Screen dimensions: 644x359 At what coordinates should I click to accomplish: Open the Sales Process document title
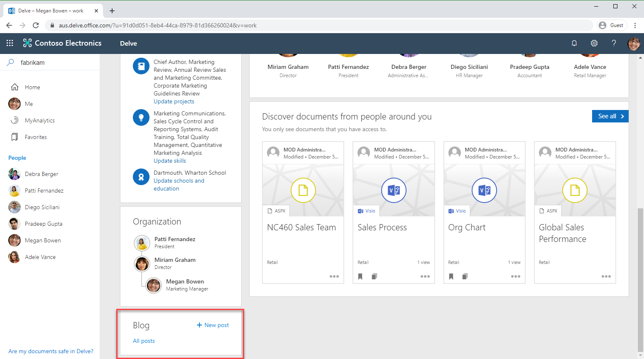pyautogui.click(x=382, y=227)
